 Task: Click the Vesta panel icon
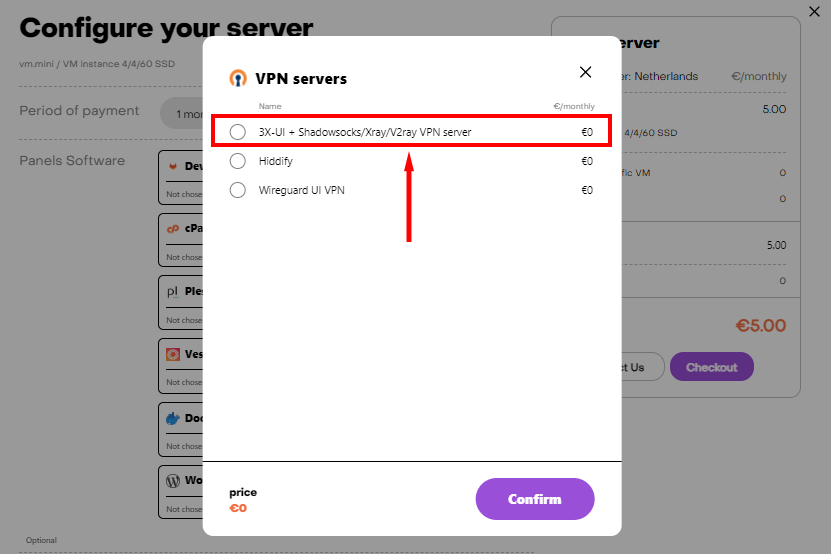[x=173, y=354]
